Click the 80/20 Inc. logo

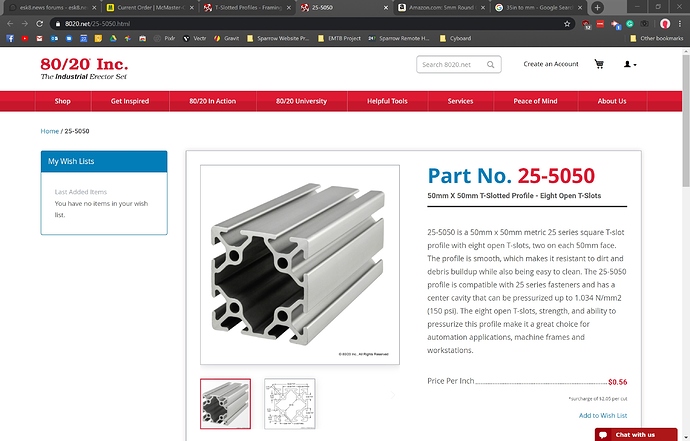click(84, 67)
